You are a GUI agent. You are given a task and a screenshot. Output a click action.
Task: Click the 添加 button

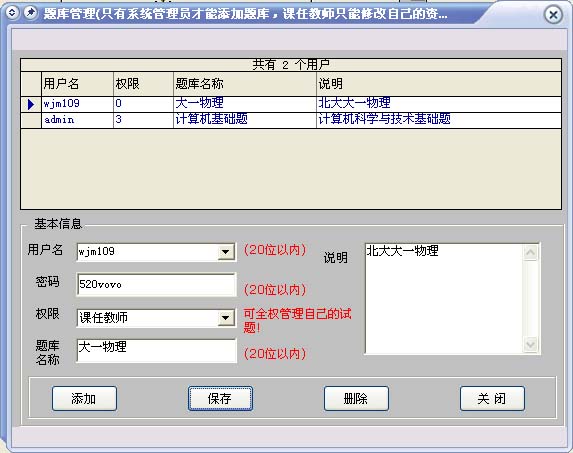(x=84, y=399)
